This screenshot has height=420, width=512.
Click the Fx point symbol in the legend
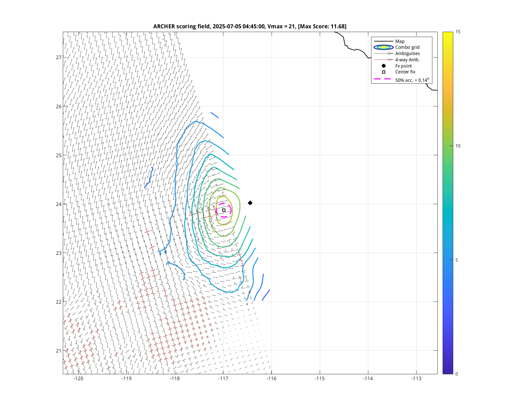384,66
